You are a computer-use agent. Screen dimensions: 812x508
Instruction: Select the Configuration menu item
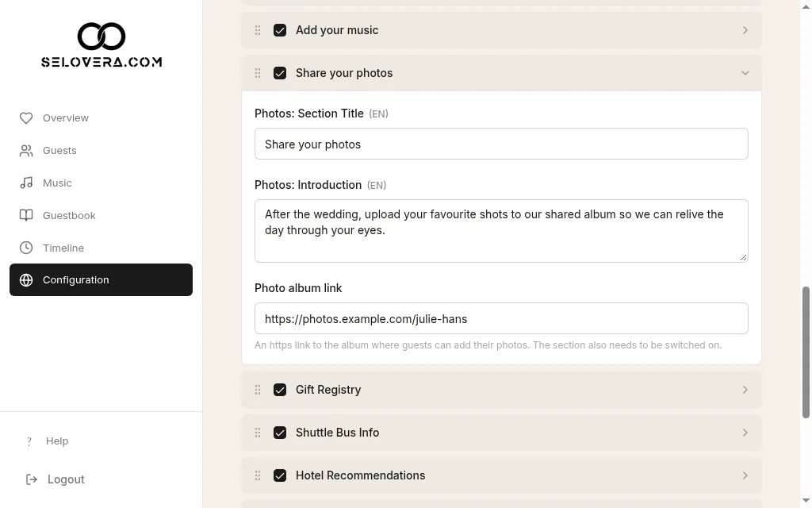click(x=101, y=280)
